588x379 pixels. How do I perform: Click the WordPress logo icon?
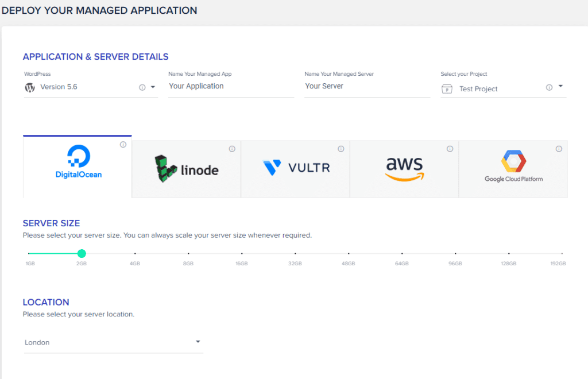[30, 87]
